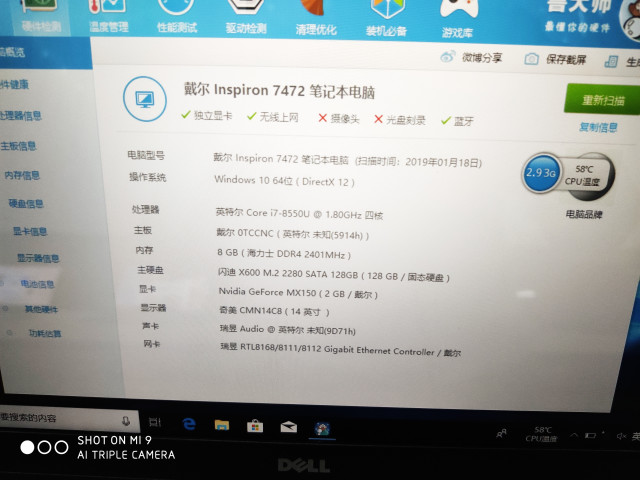Select 电池信息 battery info in sidebar

37,284
